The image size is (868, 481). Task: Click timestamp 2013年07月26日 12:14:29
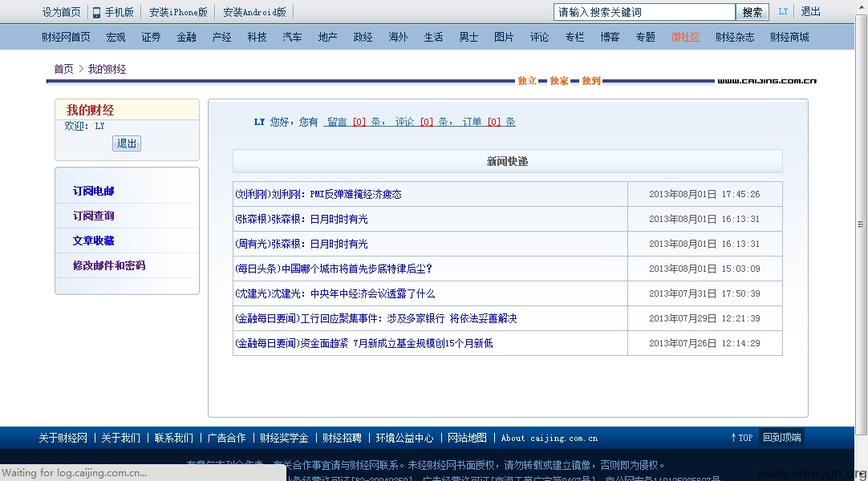pos(704,343)
